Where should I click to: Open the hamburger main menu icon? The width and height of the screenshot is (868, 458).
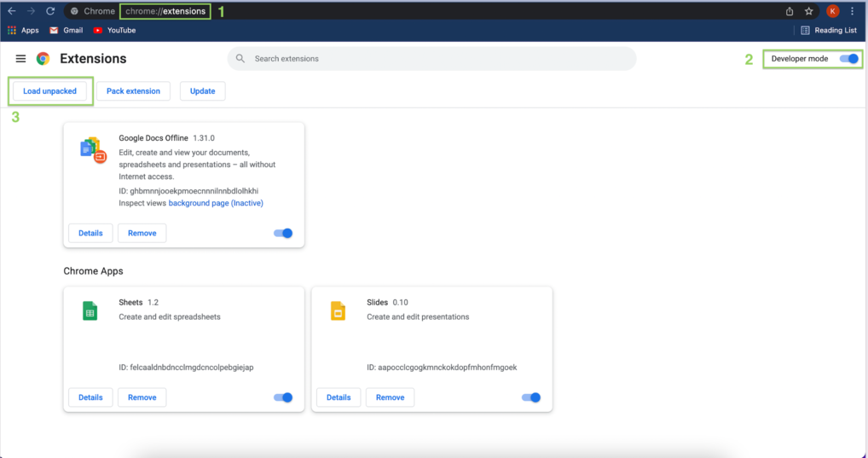[x=20, y=59]
